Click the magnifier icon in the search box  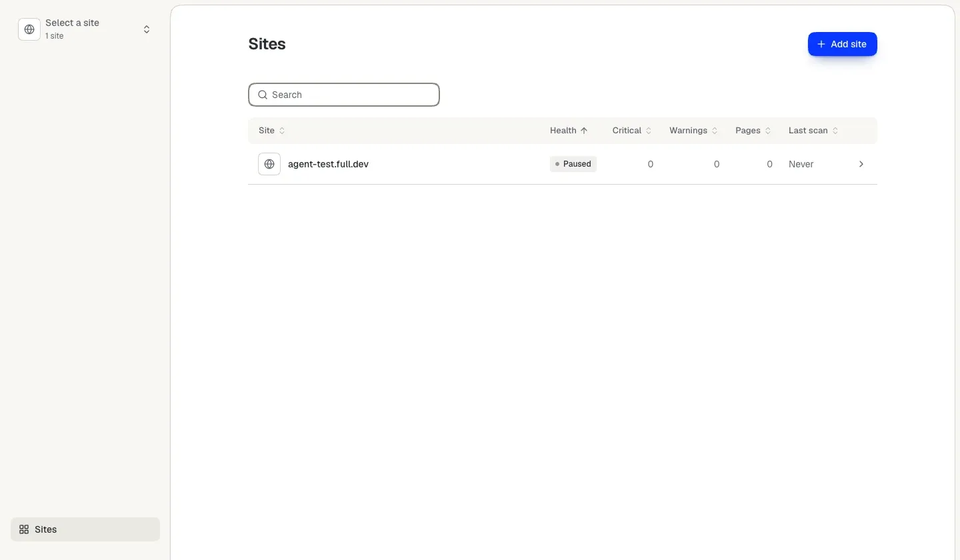click(x=263, y=95)
